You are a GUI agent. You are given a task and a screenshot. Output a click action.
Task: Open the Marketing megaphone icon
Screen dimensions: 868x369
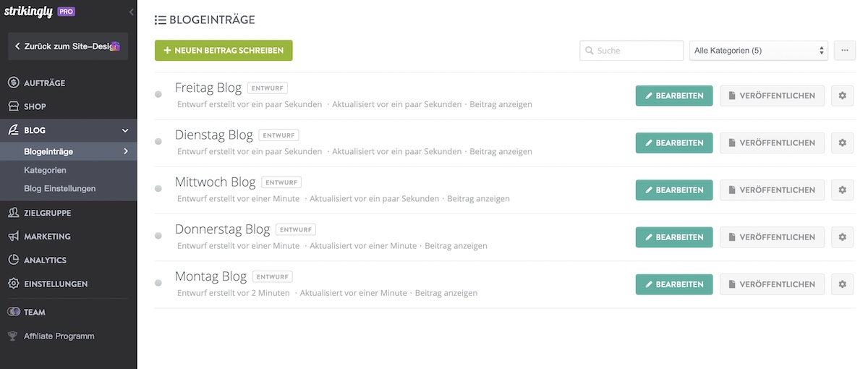point(13,237)
